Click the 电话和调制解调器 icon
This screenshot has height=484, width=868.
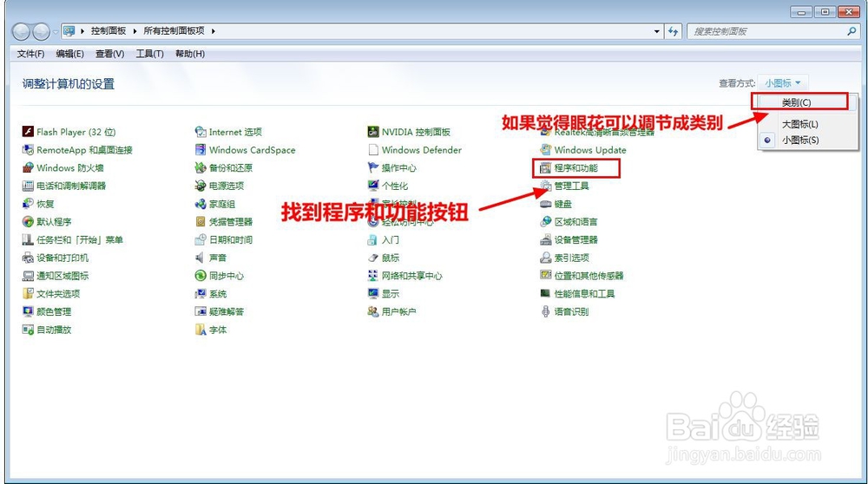tap(28, 186)
